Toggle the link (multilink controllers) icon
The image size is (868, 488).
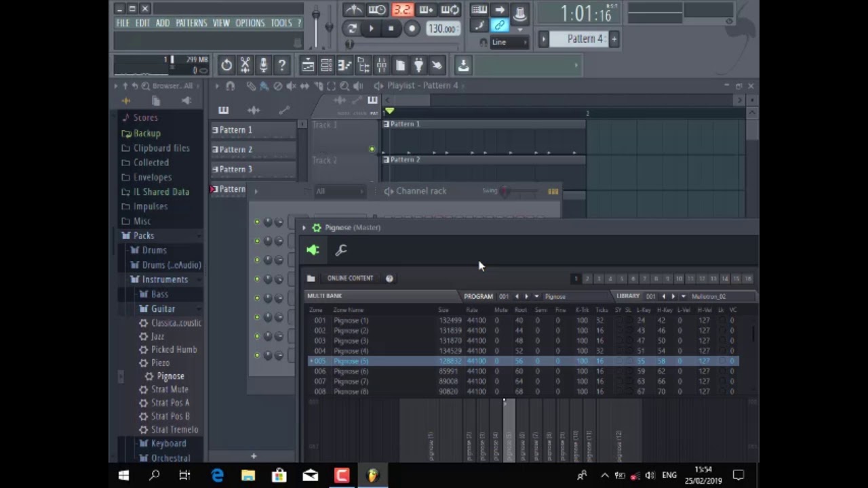[x=500, y=26]
